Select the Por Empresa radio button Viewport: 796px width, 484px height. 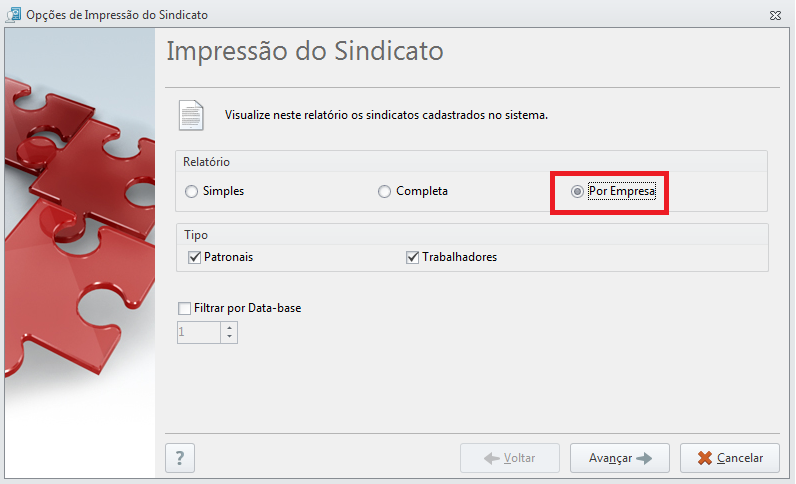[x=577, y=191]
